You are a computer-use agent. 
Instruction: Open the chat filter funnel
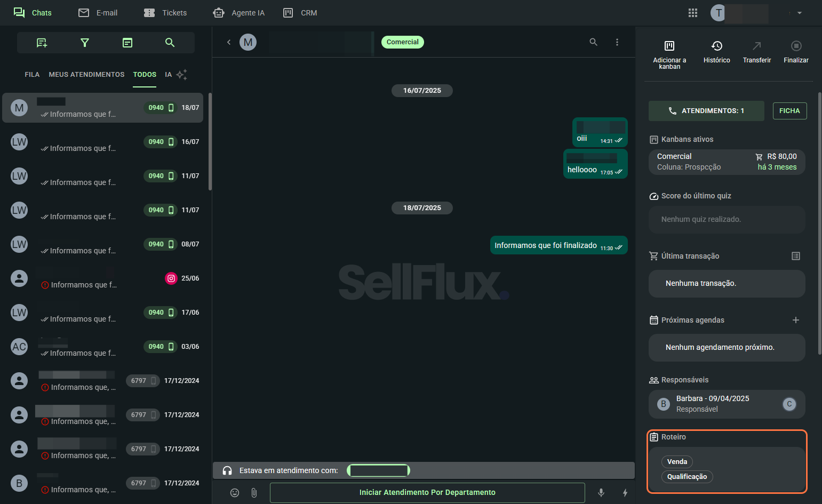(x=84, y=43)
